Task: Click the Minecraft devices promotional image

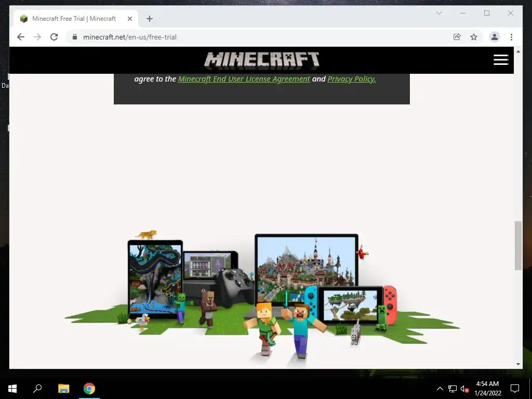Action: pyautogui.click(x=262, y=299)
